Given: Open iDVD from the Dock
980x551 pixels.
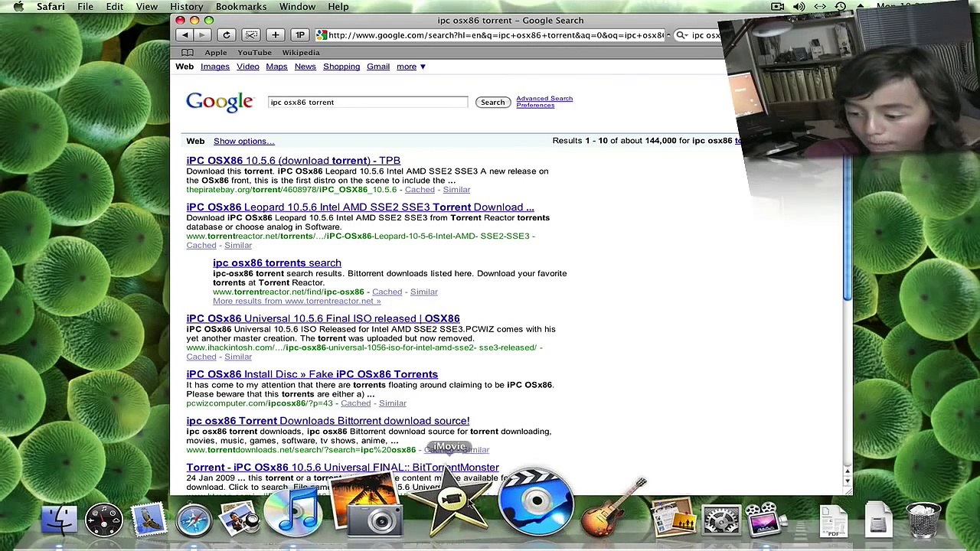Looking at the screenshot, I should 536,502.
